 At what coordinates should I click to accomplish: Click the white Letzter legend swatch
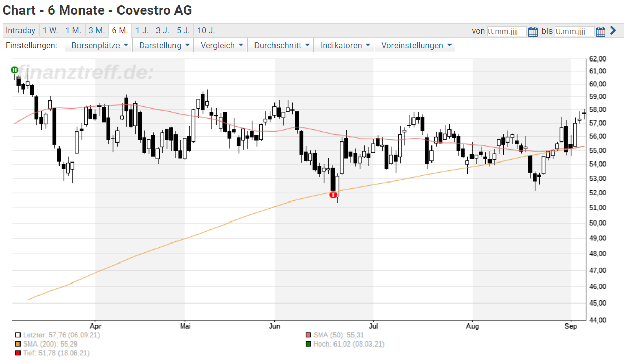[18, 335]
